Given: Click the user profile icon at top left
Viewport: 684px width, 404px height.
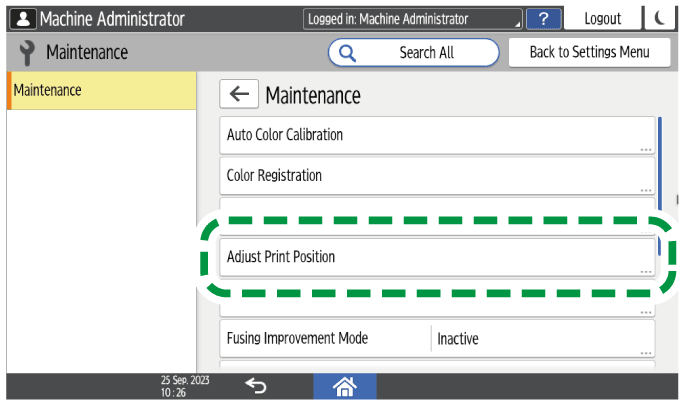Looking at the screenshot, I should click(x=21, y=18).
